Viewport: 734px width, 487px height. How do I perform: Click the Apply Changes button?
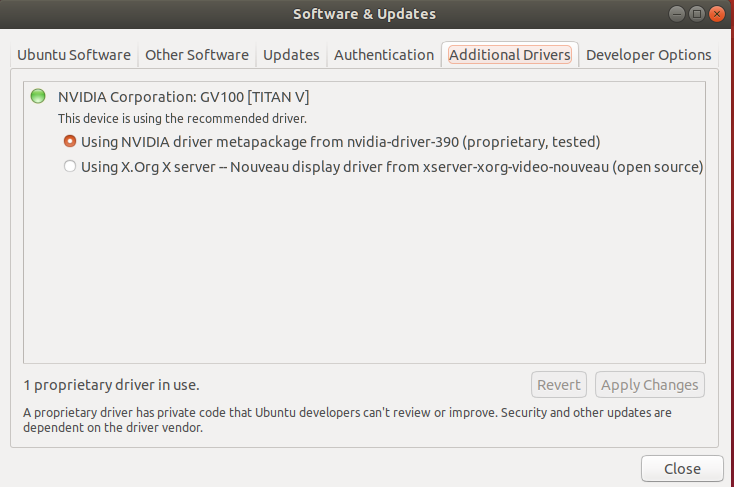click(x=650, y=385)
